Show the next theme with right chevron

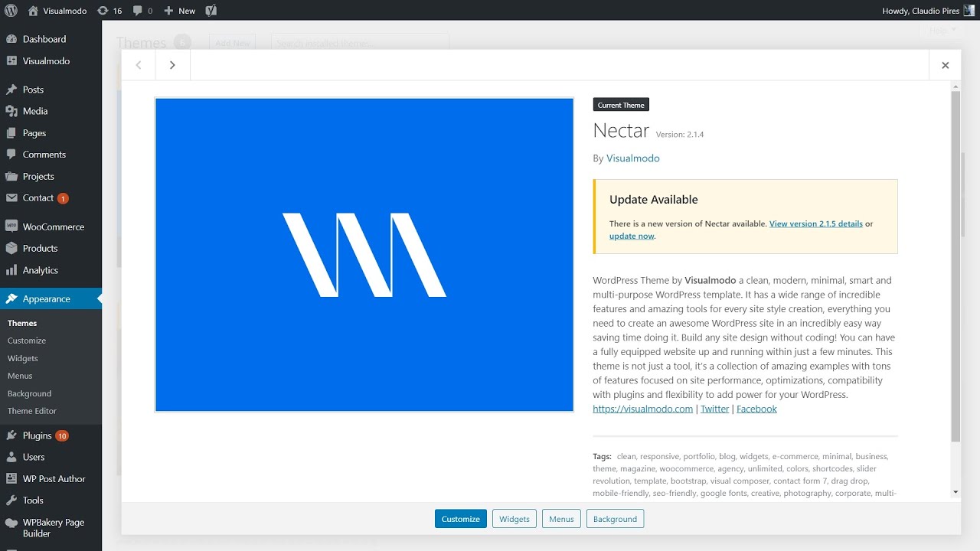click(172, 65)
